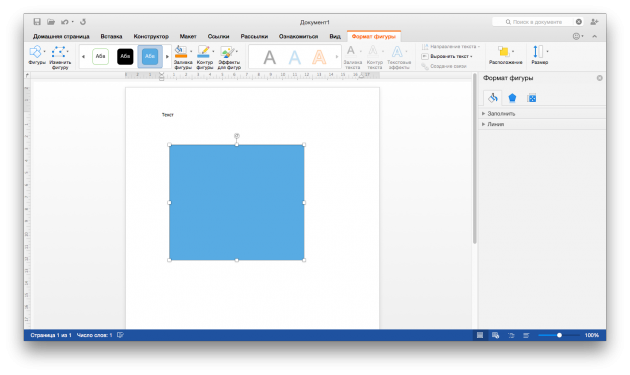Click 'Число слов: 1' in status bar
This screenshot has height=375, width=630.
pos(94,335)
